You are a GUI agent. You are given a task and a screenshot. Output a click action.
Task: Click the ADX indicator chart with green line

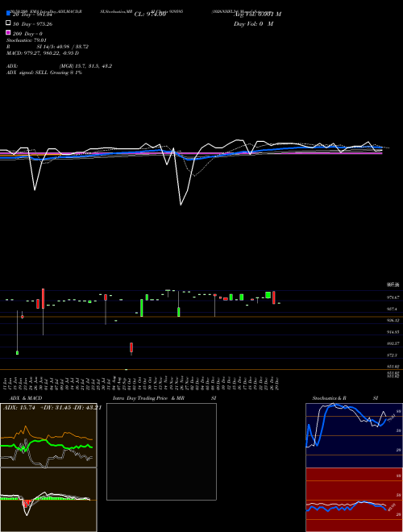pos(48,435)
